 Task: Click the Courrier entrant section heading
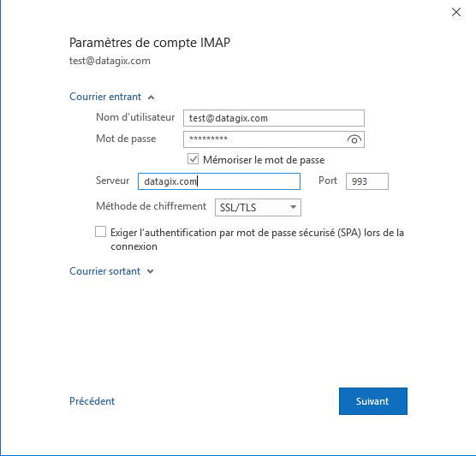[105, 97]
